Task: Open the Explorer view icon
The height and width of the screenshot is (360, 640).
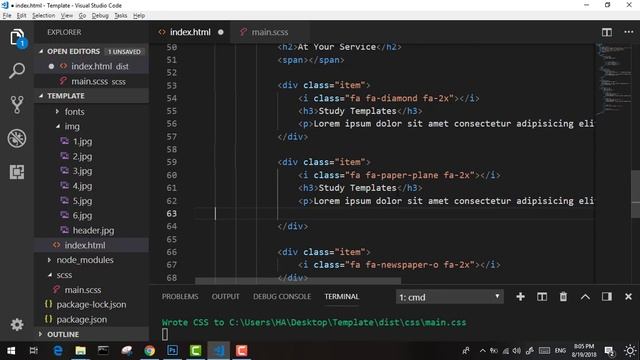Action: [17, 38]
